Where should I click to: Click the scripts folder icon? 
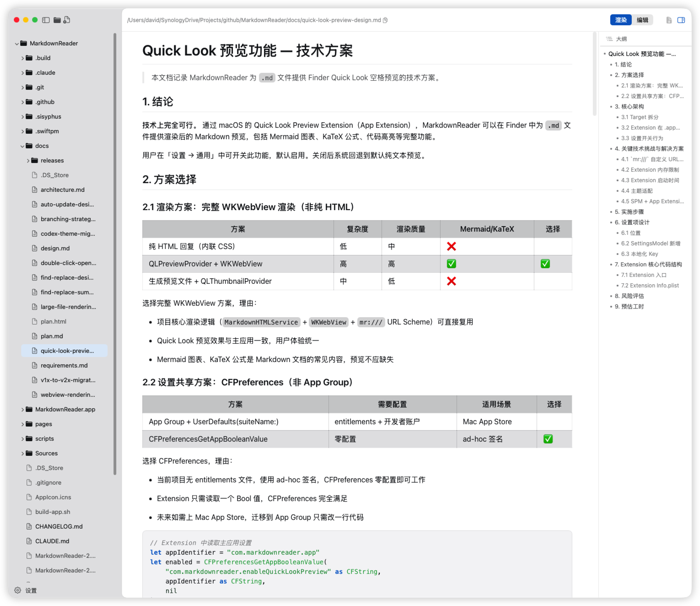point(29,438)
